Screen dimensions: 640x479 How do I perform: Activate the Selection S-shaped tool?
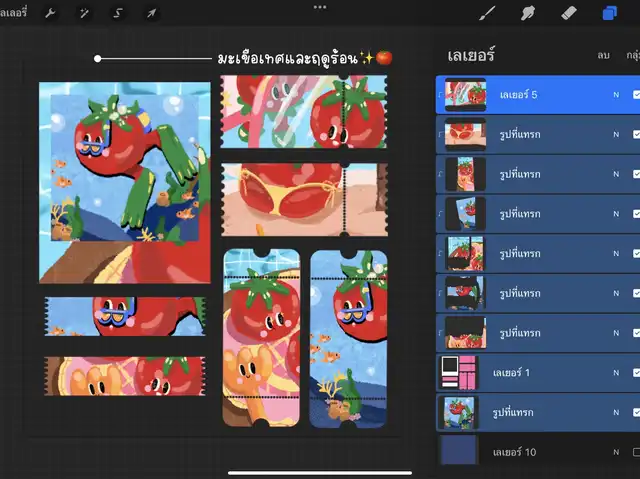[118, 13]
